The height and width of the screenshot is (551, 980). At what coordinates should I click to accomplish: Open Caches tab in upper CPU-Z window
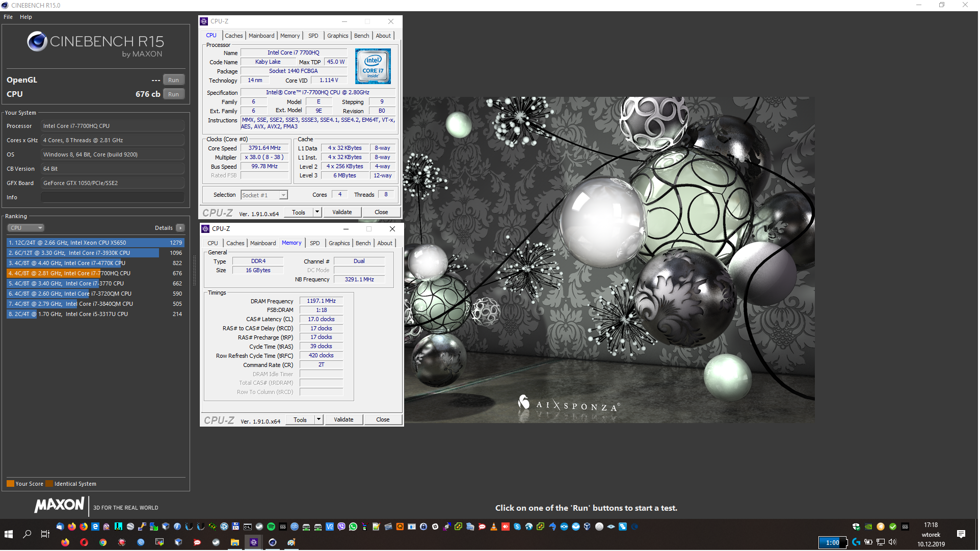tap(234, 36)
